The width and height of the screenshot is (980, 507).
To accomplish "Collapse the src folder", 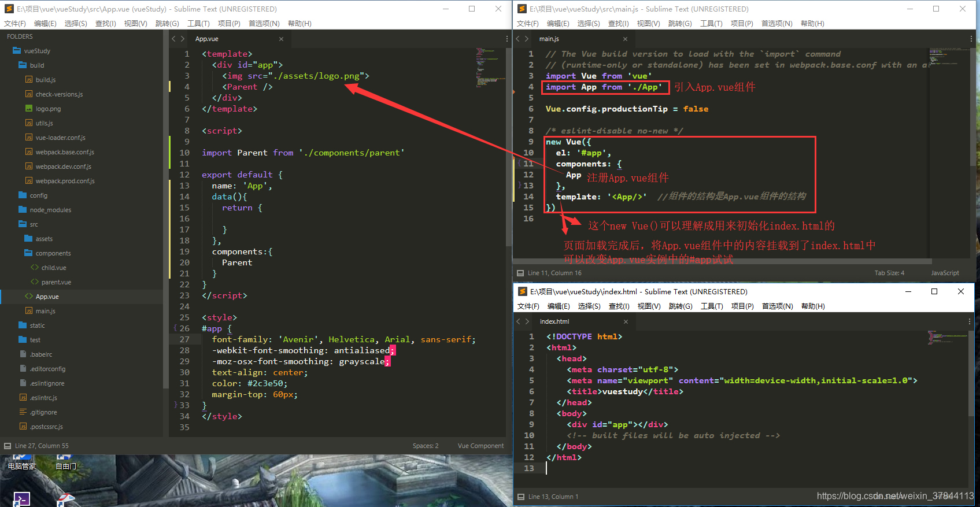I will point(34,224).
